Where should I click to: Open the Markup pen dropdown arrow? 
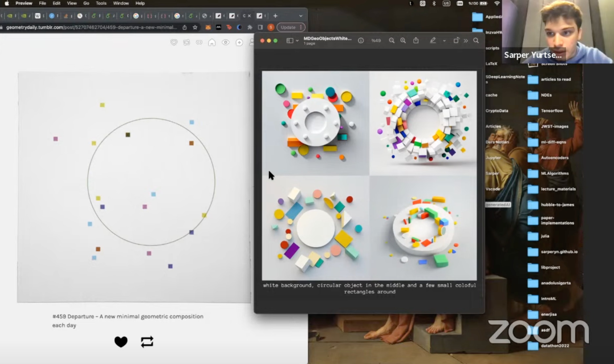pyautogui.click(x=444, y=41)
